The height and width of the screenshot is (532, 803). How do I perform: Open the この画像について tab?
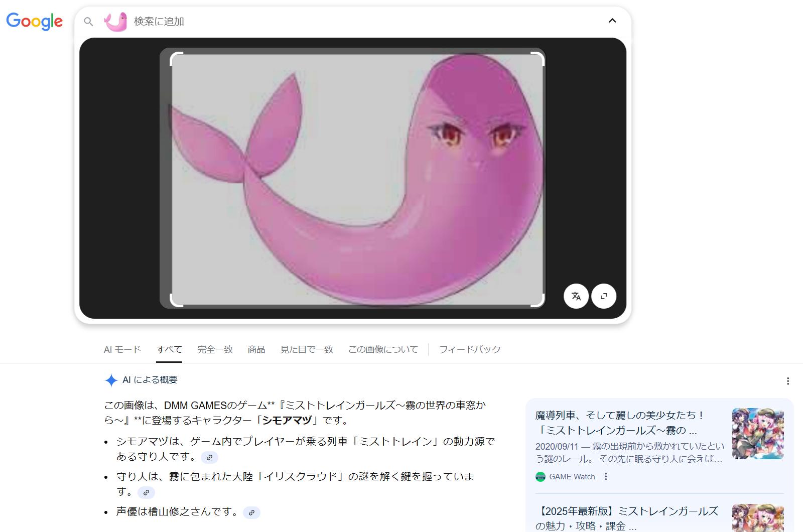[x=383, y=349]
